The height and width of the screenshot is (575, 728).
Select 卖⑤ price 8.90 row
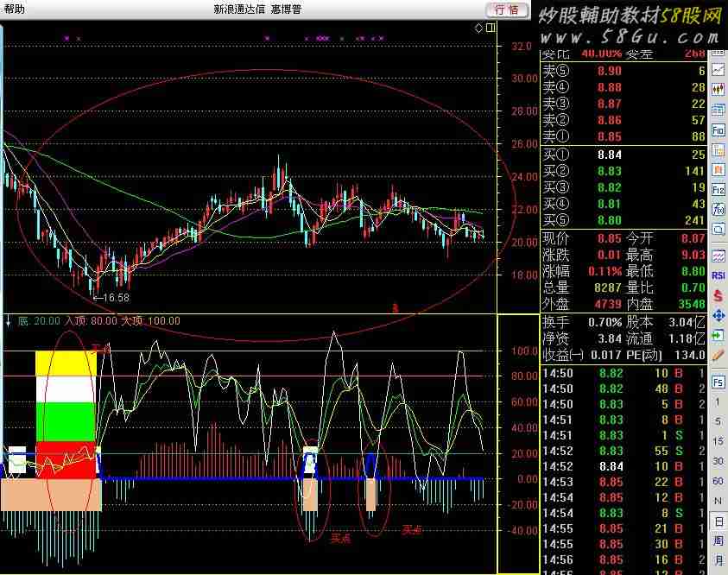624,71
